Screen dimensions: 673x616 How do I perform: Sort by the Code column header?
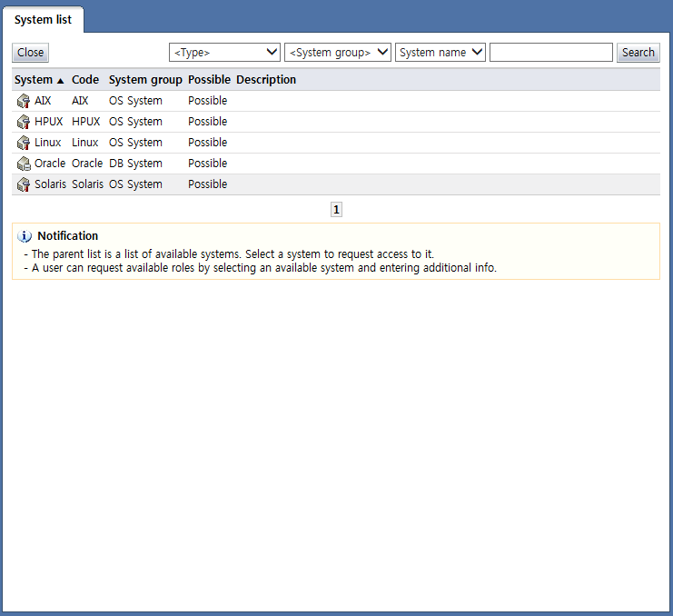(x=85, y=80)
